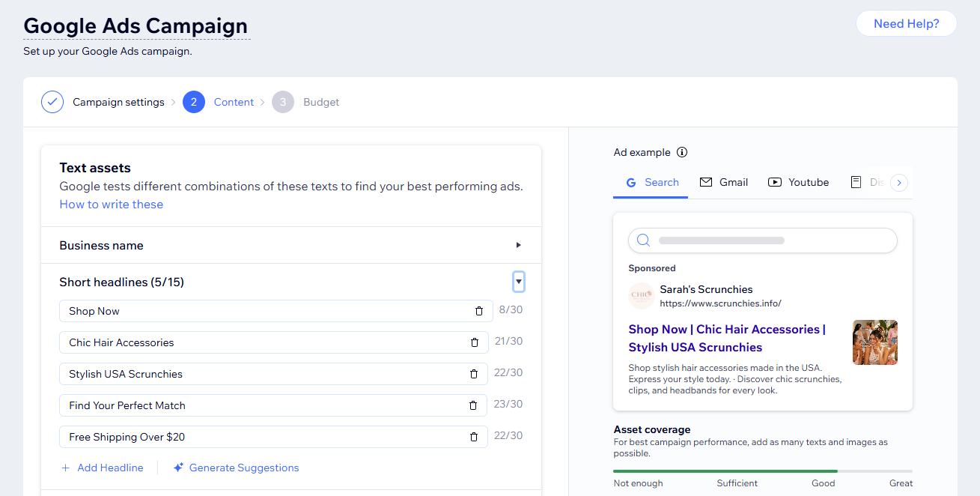The height and width of the screenshot is (496, 980).
Task: Switch to the Search ad preview tab
Action: coord(651,182)
